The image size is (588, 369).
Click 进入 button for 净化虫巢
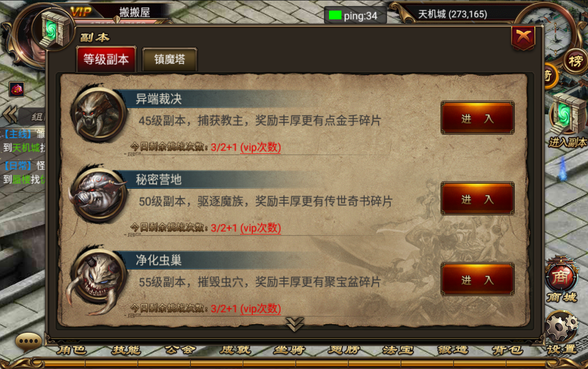477,280
